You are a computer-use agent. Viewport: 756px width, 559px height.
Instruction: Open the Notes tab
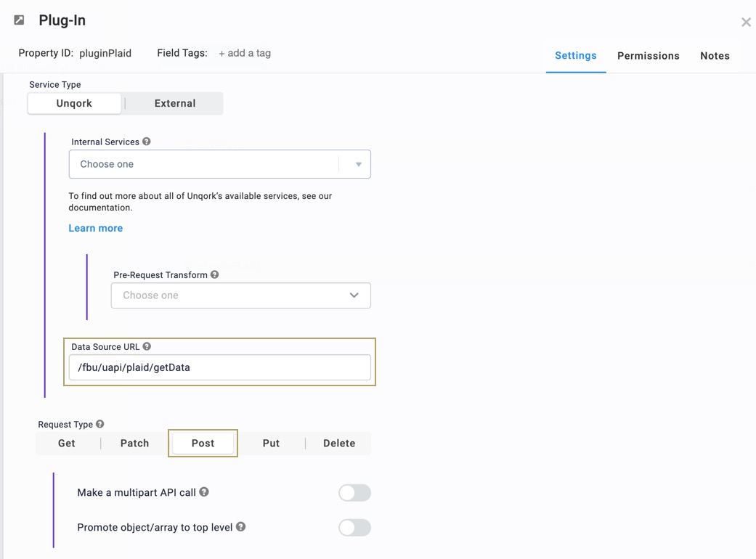[x=715, y=56]
